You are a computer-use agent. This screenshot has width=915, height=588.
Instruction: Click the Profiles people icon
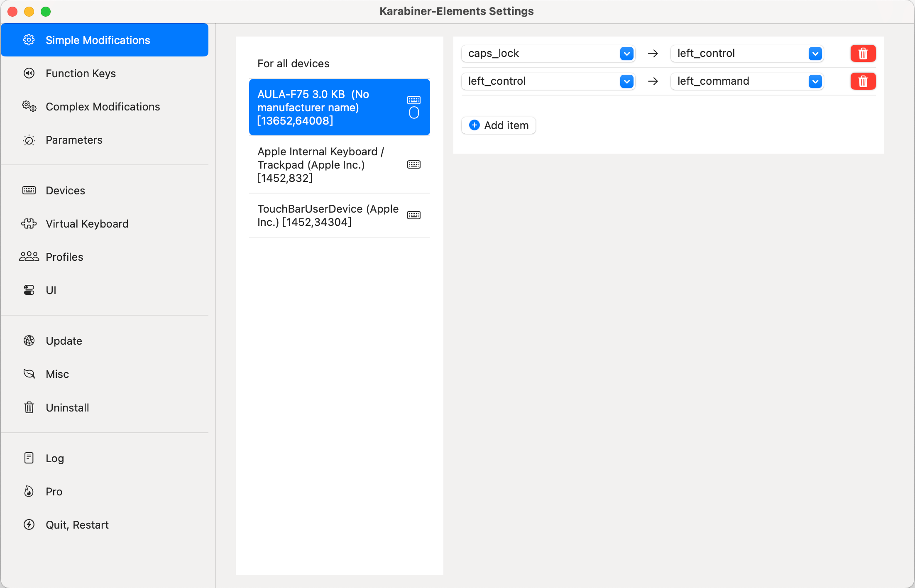pos(29,257)
